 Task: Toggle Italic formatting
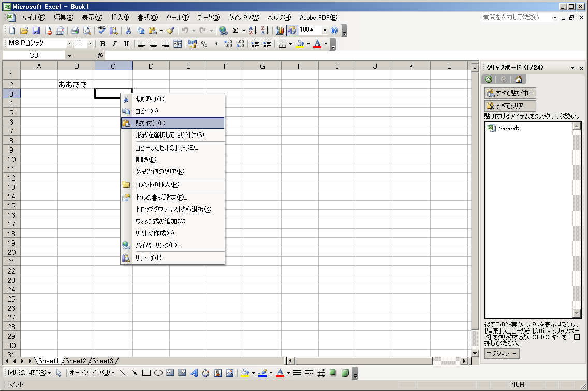(114, 44)
